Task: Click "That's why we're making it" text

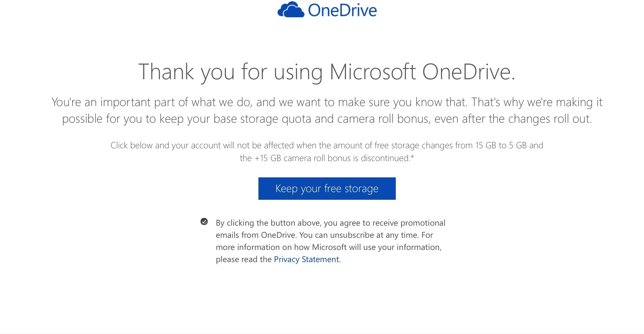Action: (x=537, y=102)
